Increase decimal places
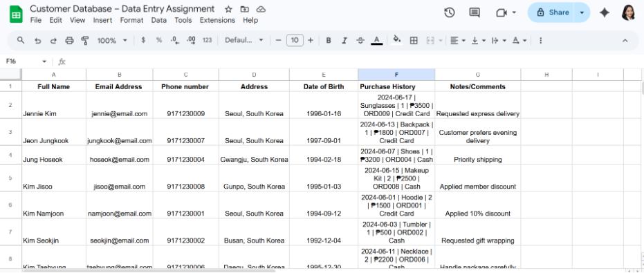The image size is (644, 273). [191, 40]
